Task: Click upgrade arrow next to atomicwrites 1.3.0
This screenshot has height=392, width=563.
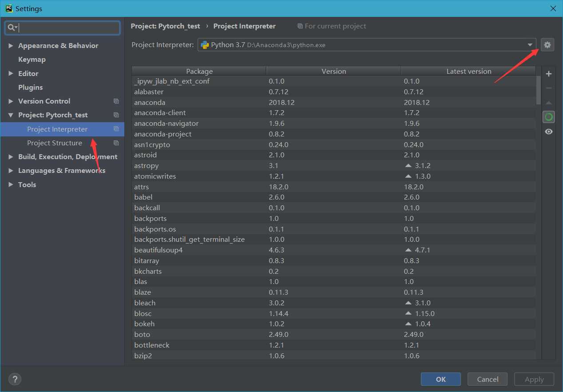Action: tap(408, 176)
